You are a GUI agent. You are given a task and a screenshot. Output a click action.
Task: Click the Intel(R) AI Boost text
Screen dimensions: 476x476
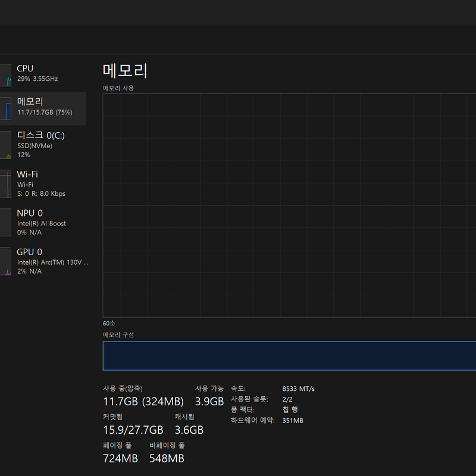click(42, 224)
